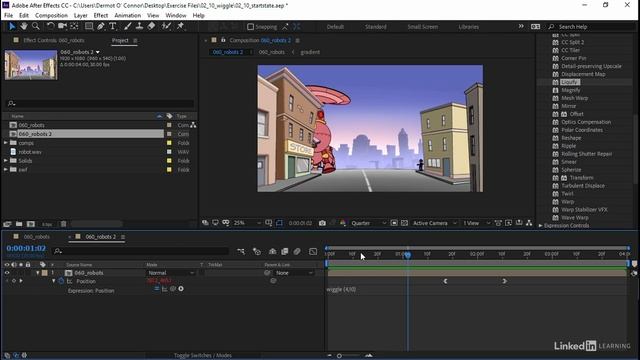Take a snapshot with the camera icon
Viewport: 640px width, 360px height.
point(322,223)
